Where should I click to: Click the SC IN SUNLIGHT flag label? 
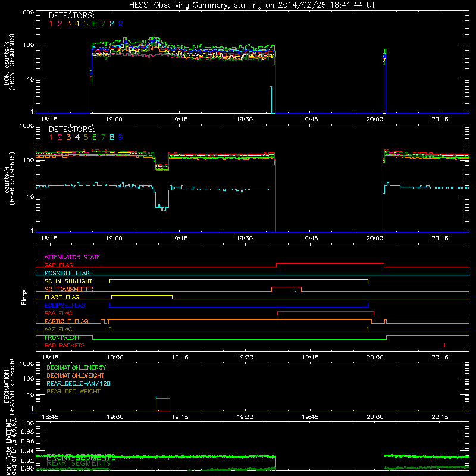68,281
